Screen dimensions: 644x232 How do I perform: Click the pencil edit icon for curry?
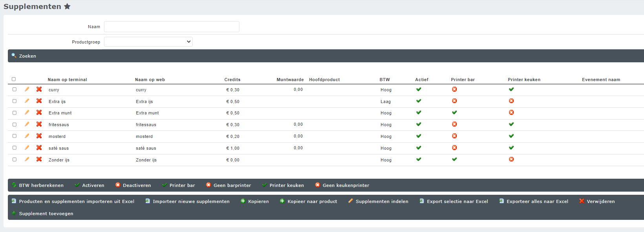[27, 89]
